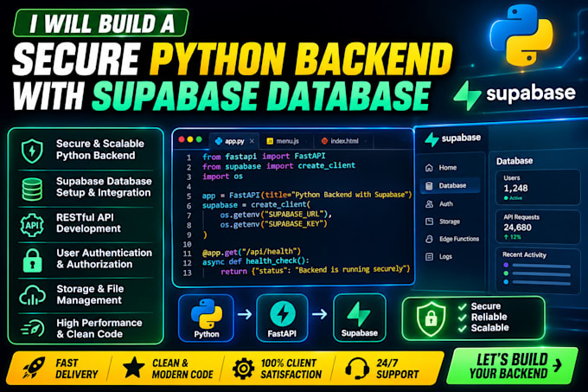This screenshot has height=392, width=588.
Task: Click the create_client import on line 2
Action: click(x=327, y=165)
